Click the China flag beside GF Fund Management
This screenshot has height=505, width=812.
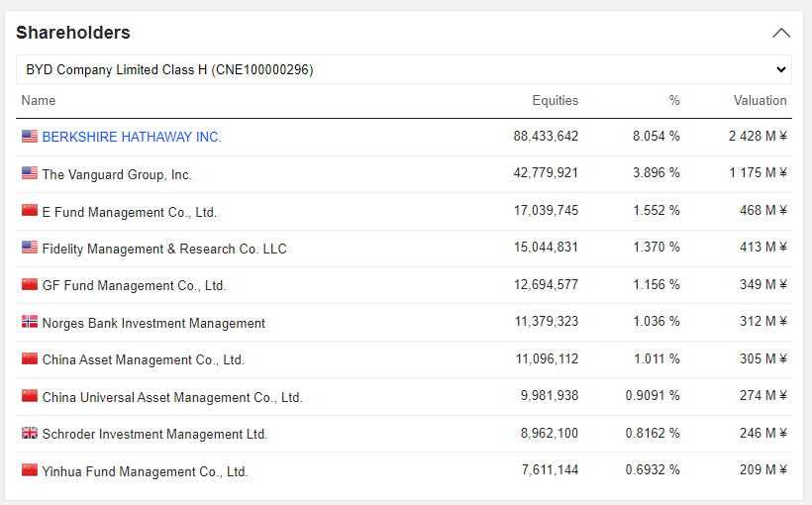pos(30,284)
